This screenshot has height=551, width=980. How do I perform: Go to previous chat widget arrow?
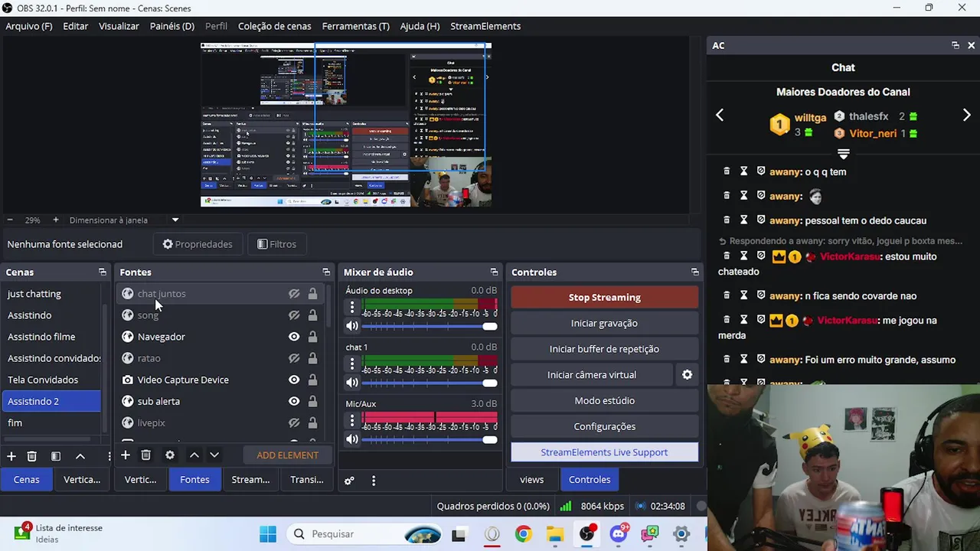[x=720, y=116]
